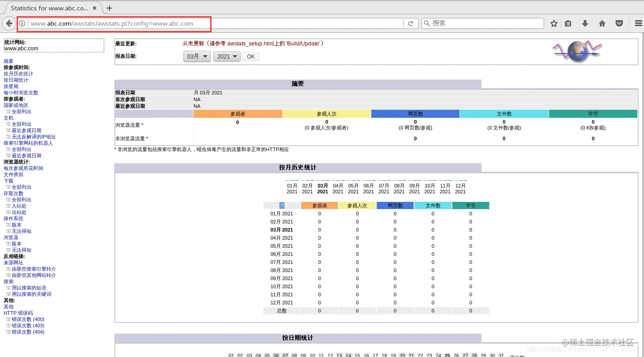Viewport: 644px width, 357px height.
Task: Open the 文件类别 link
Action: coord(14,174)
